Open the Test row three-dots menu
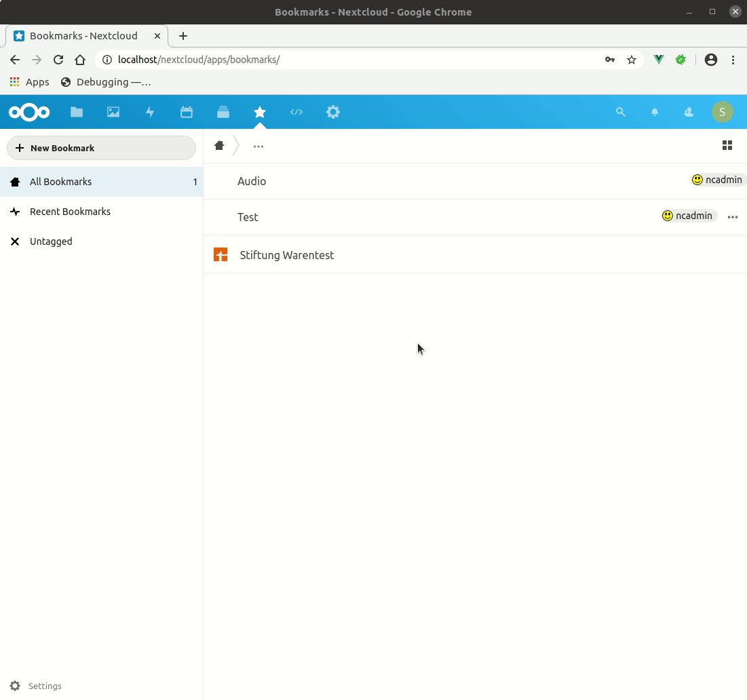Viewport: 747px width, 700px height. point(733,217)
